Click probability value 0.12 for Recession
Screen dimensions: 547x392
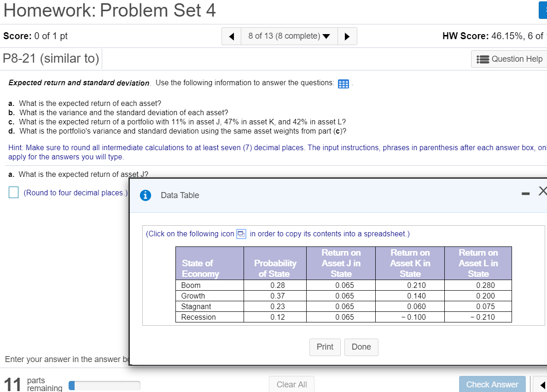click(278, 317)
